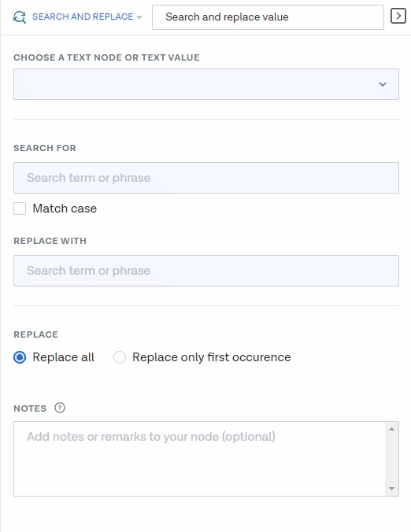The width and height of the screenshot is (411, 532).
Task: Enable the Match case checkbox
Action: click(20, 209)
